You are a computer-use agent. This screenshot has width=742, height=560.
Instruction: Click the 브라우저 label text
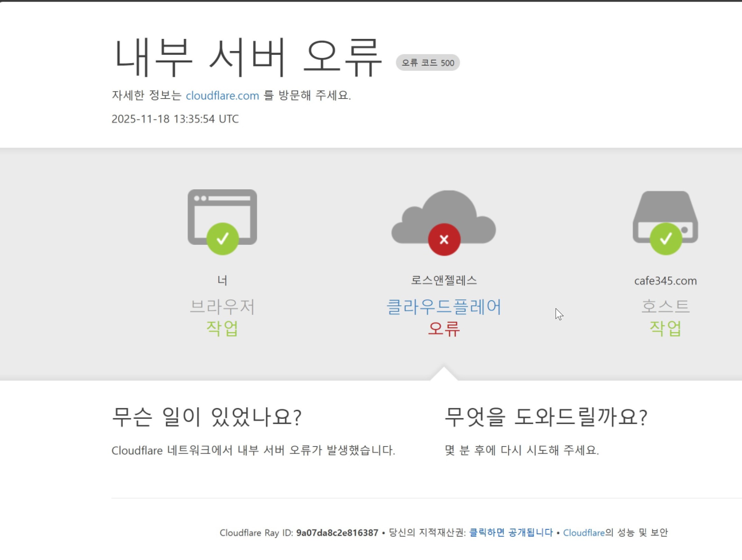click(222, 306)
